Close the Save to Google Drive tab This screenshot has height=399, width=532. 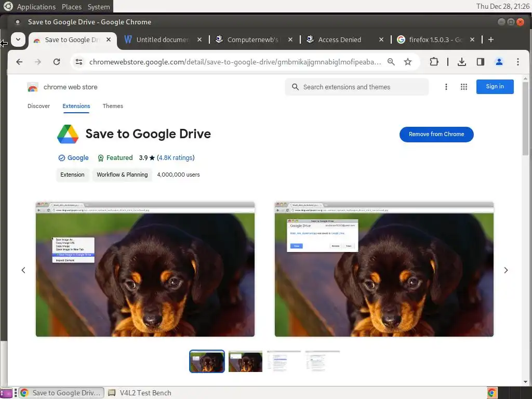[x=109, y=39]
